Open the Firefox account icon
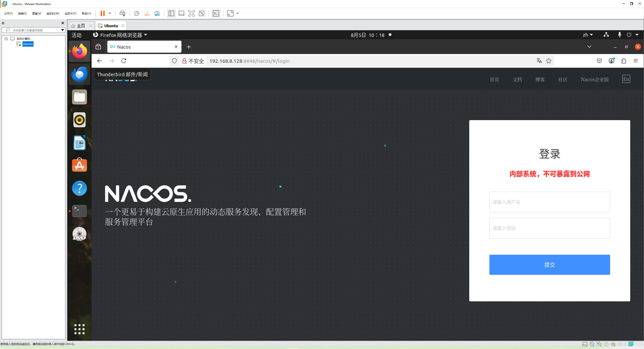 pyautogui.click(x=611, y=61)
